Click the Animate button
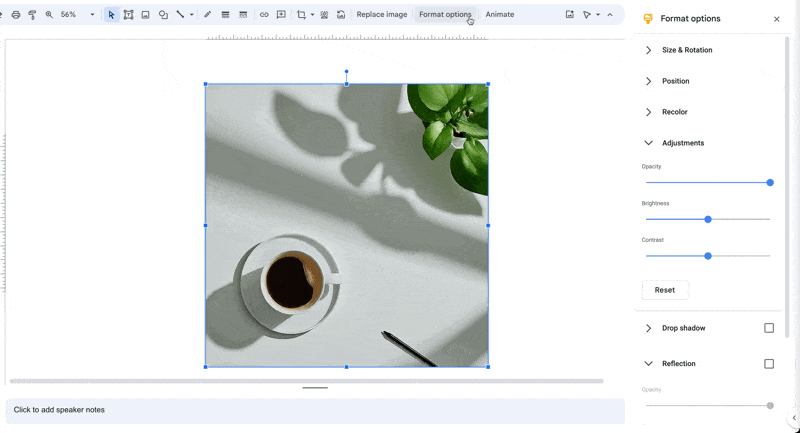This screenshot has height=433, width=800. (499, 15)
